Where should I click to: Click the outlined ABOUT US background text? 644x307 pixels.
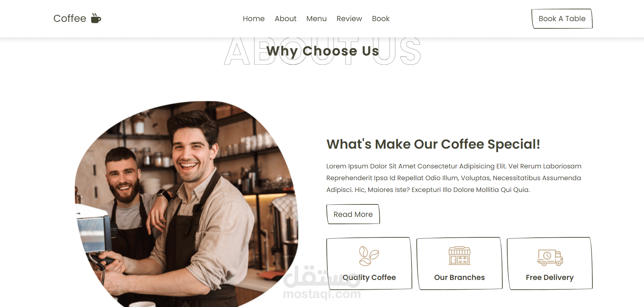(x=323, y=51)
